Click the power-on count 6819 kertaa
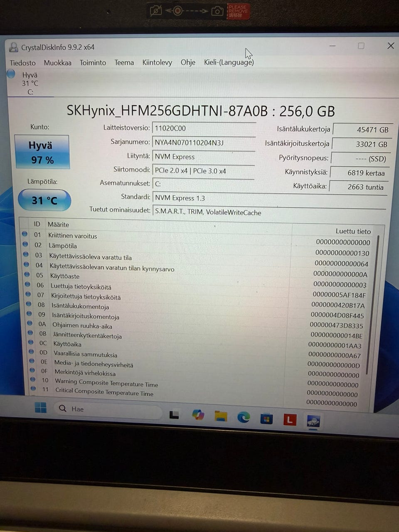The width and height of the screenshot is (399, 532). 359,173
